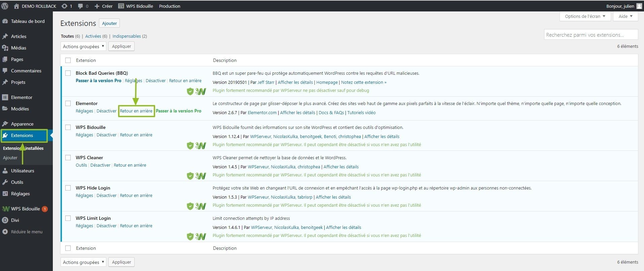Click the WordPress logo icon
The height and width of the screenshot is (271, 644).
(x=5, y=6)
